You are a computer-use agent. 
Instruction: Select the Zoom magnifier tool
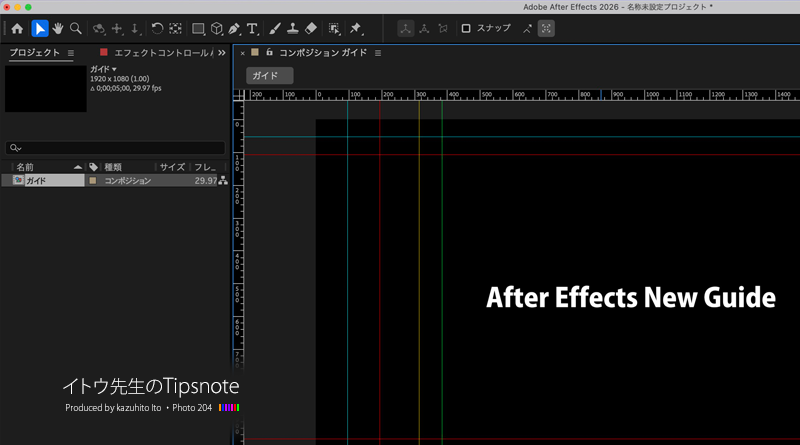click(76, 29)
